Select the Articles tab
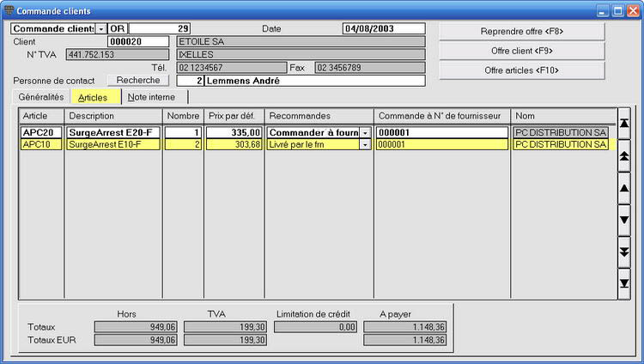This screenshot has width=644, height=364. coord(93,97)
